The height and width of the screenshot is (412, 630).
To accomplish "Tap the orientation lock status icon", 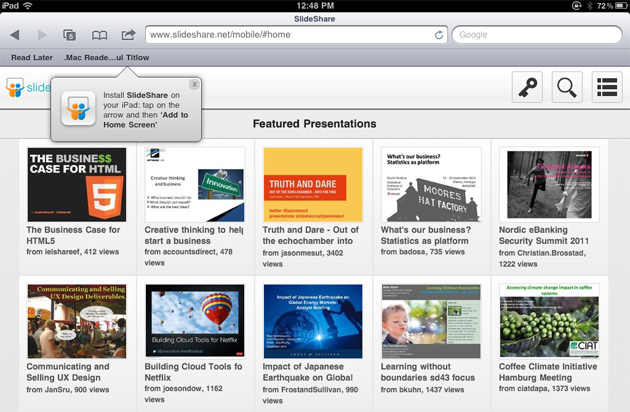I will point(576,6).
